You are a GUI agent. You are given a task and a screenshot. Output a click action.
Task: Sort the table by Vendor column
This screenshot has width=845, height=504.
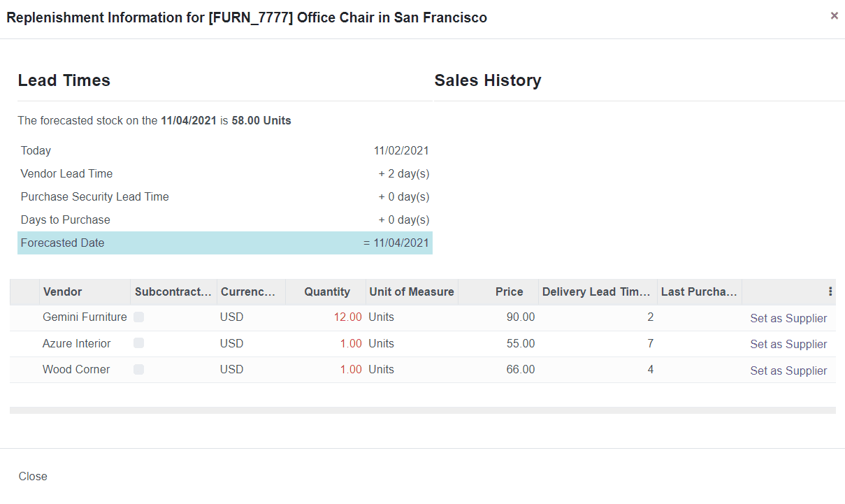tap(64, 291)
